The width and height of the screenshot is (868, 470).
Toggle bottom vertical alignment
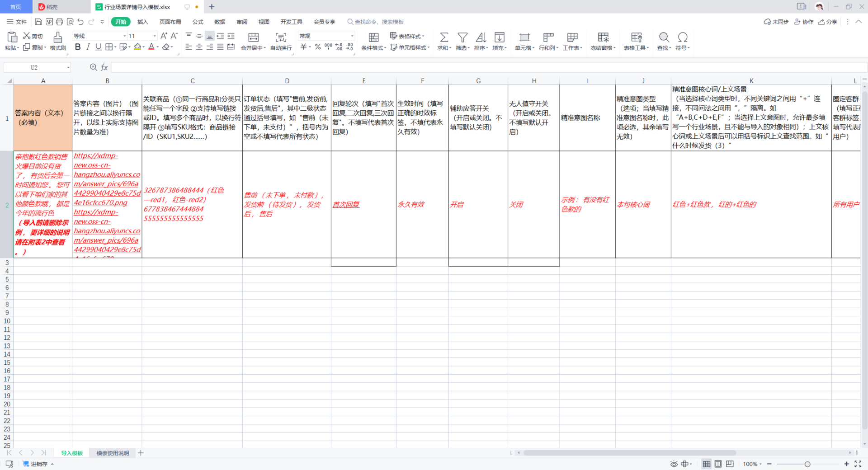click(210, 36)
